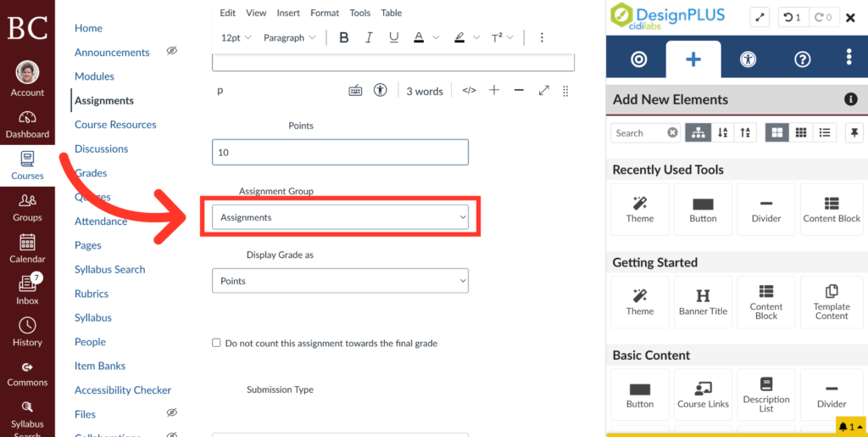
Task: Toggle underline formatting in editor toolbar
Action: coord(393,37)
